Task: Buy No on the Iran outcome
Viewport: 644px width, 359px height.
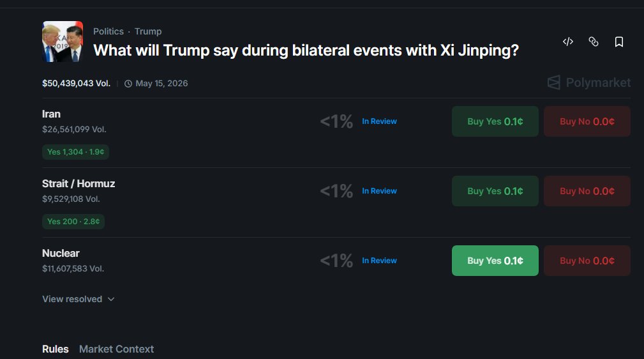Action: tap(587, 121)
